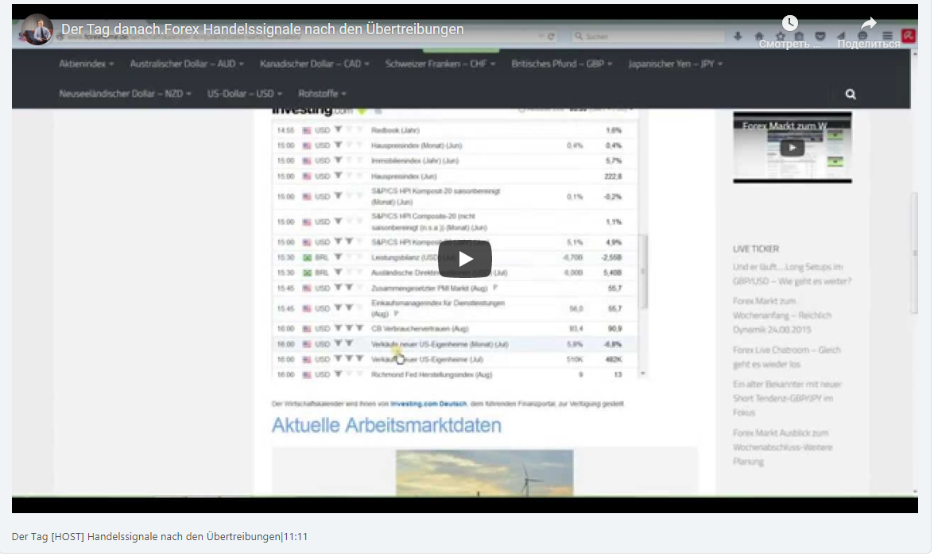
Task: Click the browser home icon
Action: [759, 37]
